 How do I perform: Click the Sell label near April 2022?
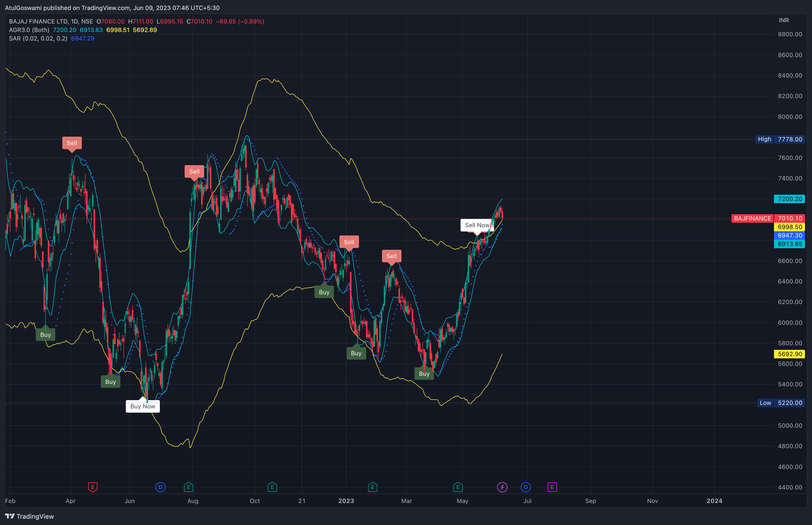tap(72, 143)
